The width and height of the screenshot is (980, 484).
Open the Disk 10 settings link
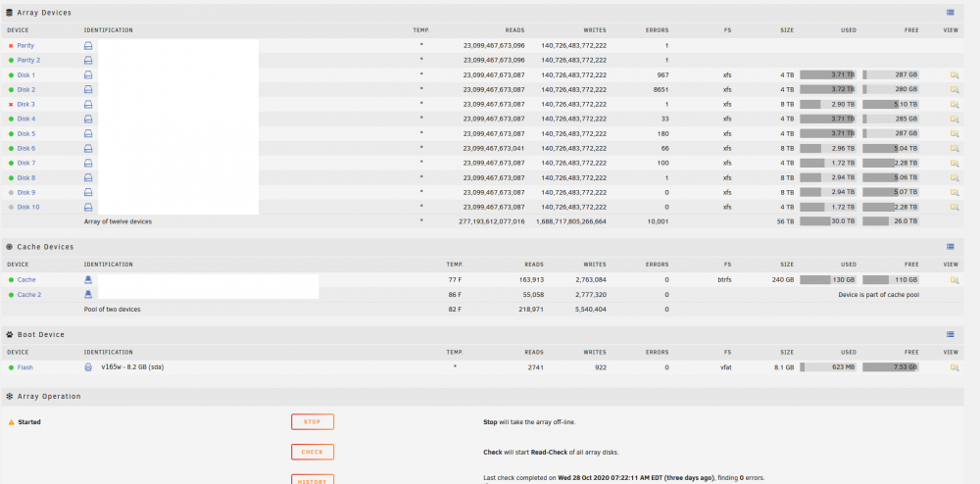pos(28,208)
